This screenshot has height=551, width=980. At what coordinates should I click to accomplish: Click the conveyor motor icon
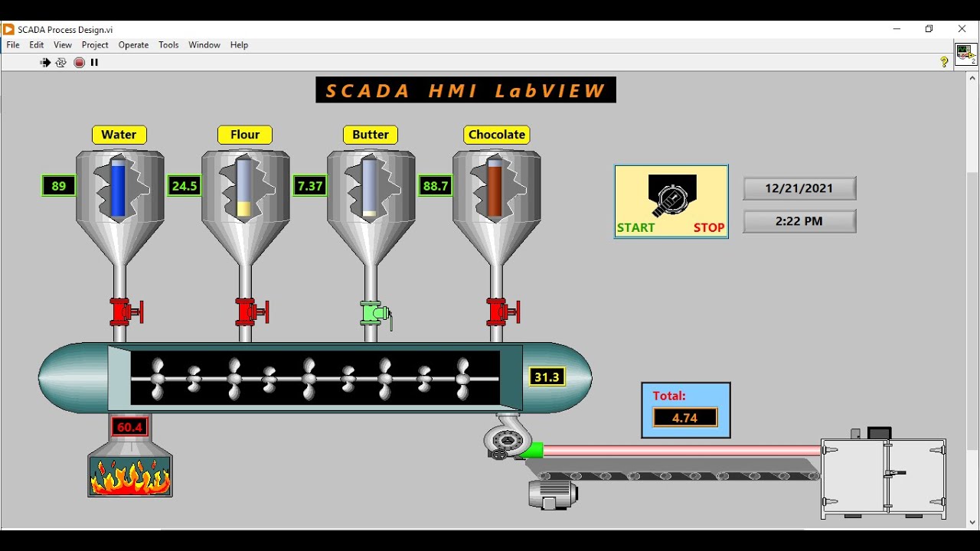[553, 494]
